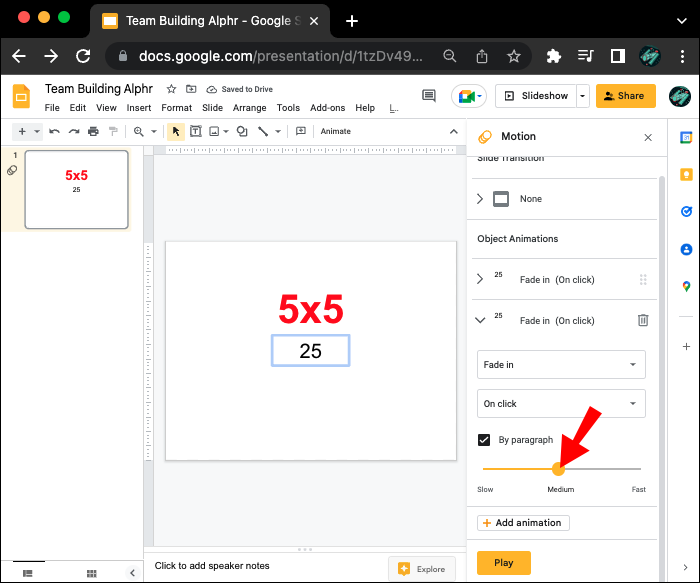This screenshot has height=583, width=700.
Task: Click the animation speed slider handle
Action: coord(558,469)
